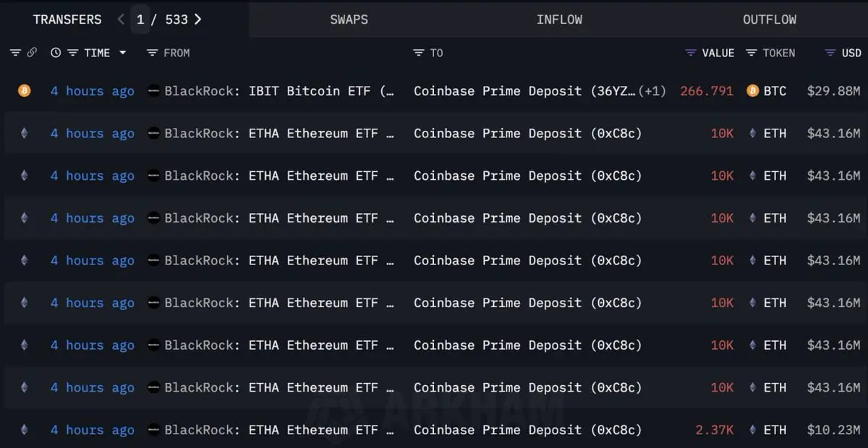Viewport: 868px width, 448px height.
Task: Open the OUTFLOW tab
Action: pyautogui.click(x=769, y=20)
